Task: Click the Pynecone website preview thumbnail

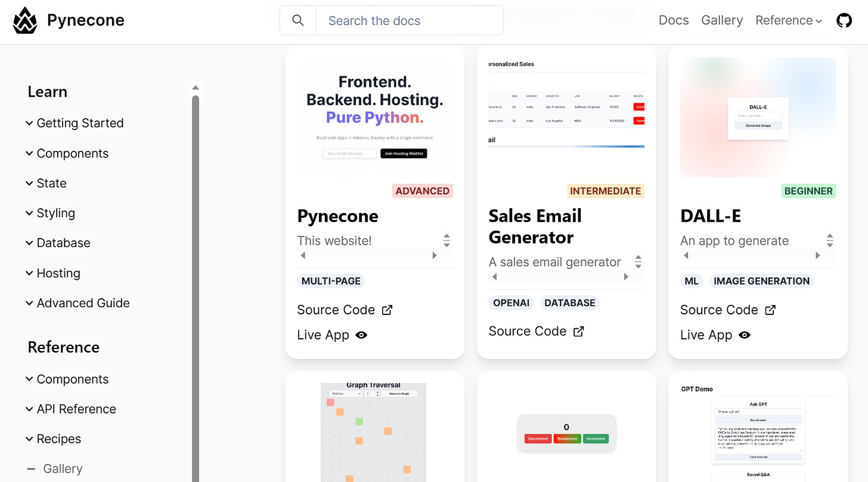Action: click(x=375, y=118)
